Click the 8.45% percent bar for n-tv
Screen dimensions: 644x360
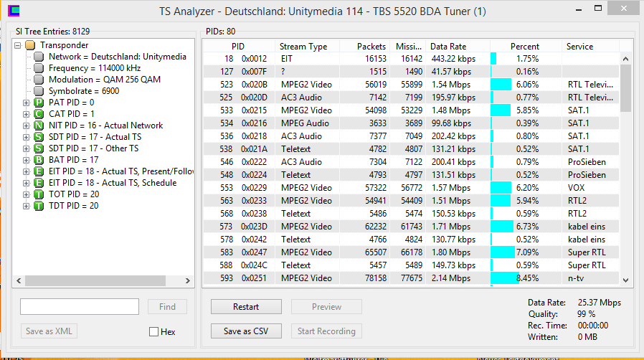[x=505, y=278]
